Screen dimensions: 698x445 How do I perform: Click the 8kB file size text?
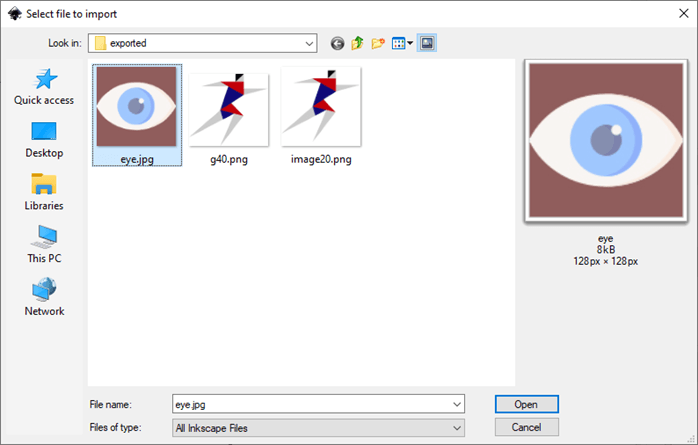(606, 250)
